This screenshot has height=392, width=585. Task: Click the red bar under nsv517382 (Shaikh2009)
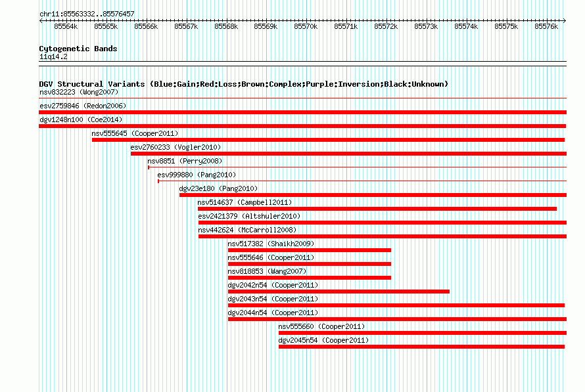tap(310, 250)
